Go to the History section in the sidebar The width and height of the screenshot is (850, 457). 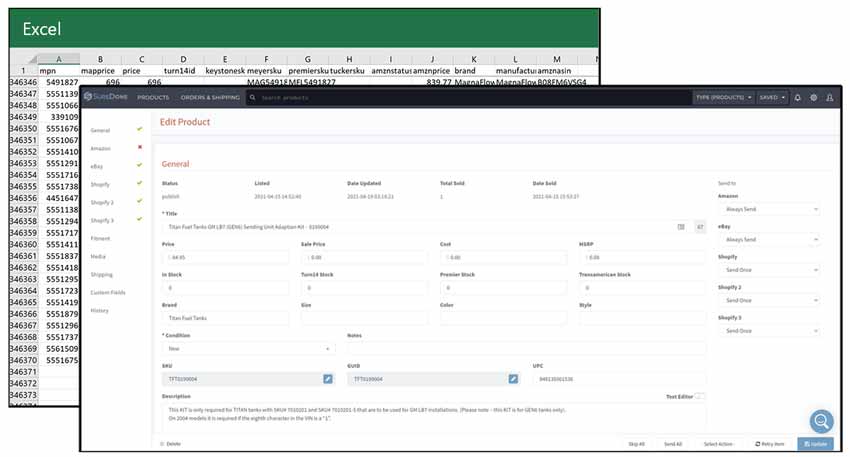tap(99, 311)
